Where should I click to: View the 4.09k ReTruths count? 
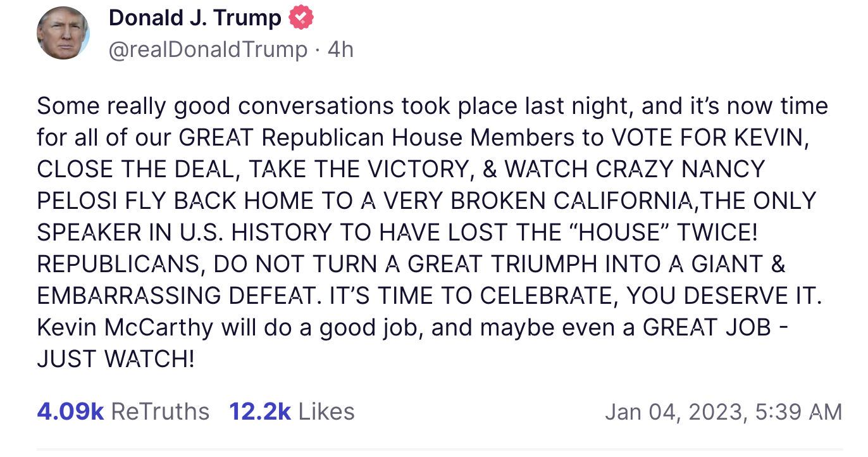(x=70, y=411)
